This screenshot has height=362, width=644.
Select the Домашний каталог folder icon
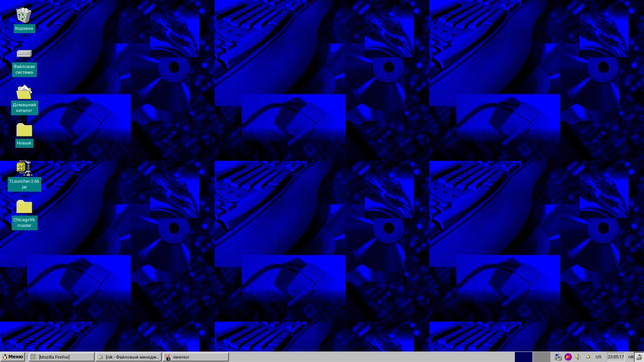pos(24,93)
